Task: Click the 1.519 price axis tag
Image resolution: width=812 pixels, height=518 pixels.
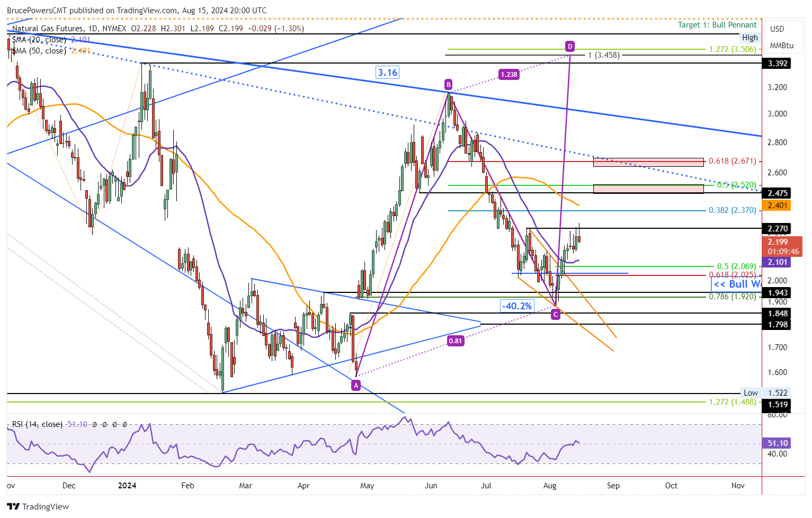Action: pos(777,405)
